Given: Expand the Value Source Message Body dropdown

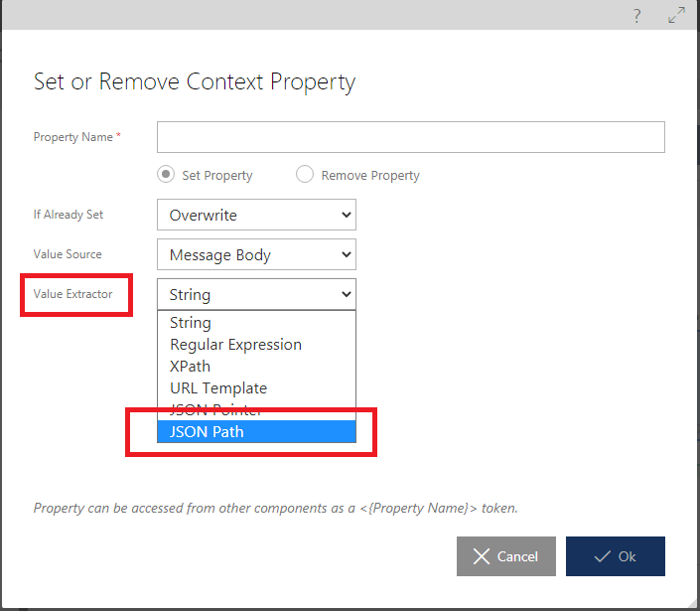Looking at the screenshot, I should coord(256,254).
